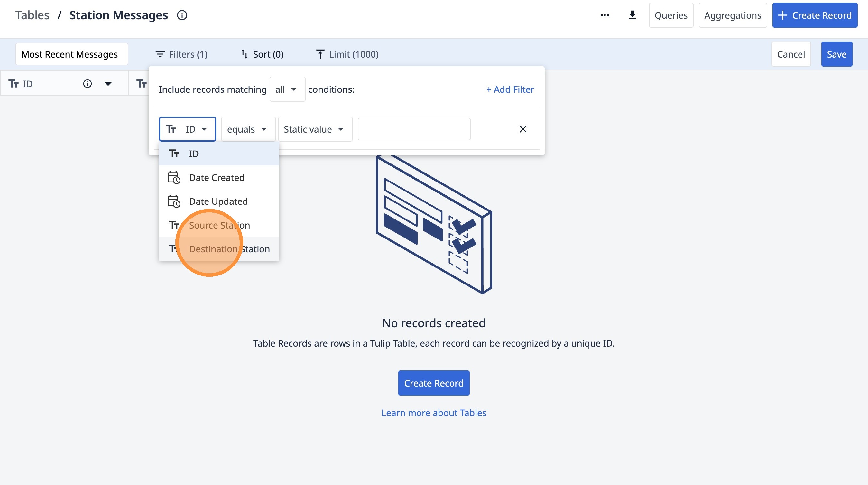Screen dimensions: 868x485
Task: Open the Sort (0) options
Action: click(x=262, y=54)
